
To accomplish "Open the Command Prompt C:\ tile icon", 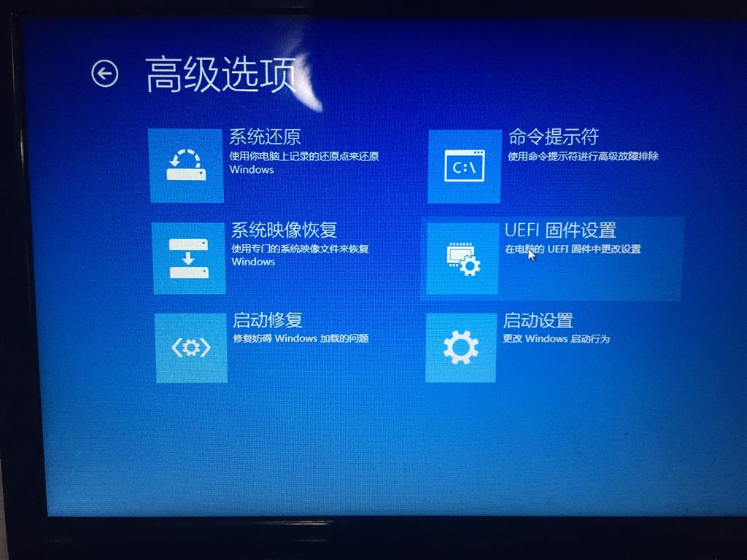I will (x=465, y=166).
